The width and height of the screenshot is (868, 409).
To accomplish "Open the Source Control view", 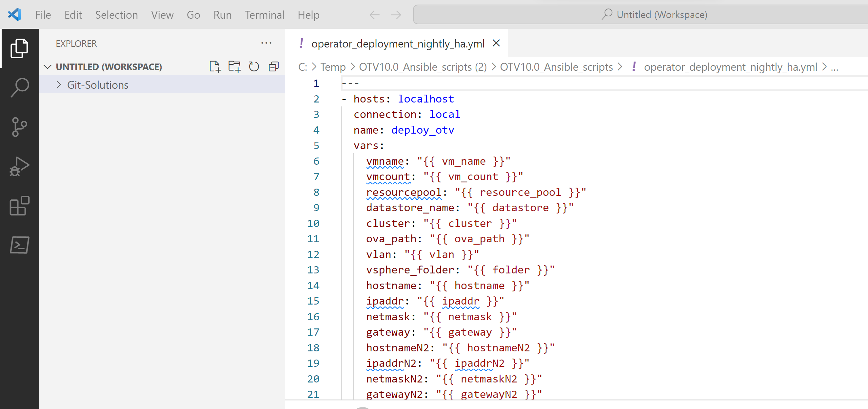I will pos(20,127).
